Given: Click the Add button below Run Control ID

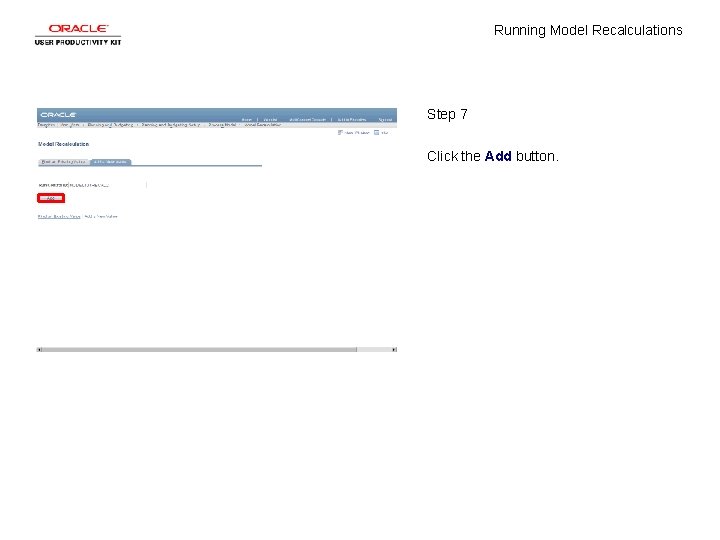Looking at the screenshot, I should (x=51, y=198).
